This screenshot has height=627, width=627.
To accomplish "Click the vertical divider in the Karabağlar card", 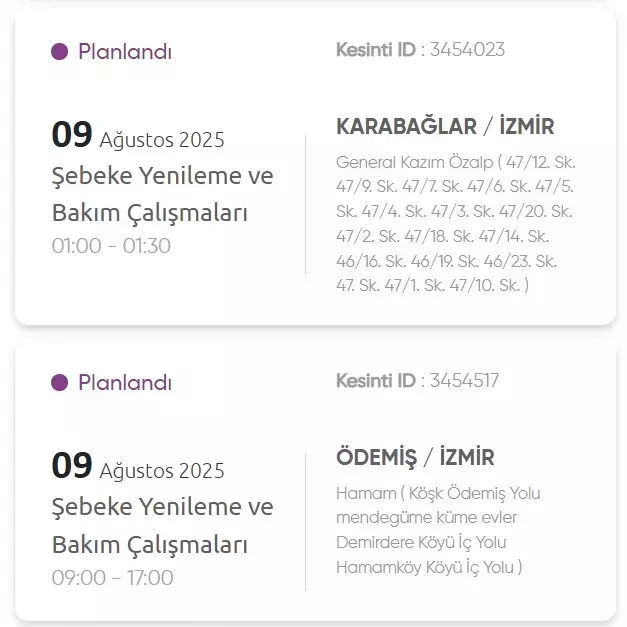I will point(306,204).
